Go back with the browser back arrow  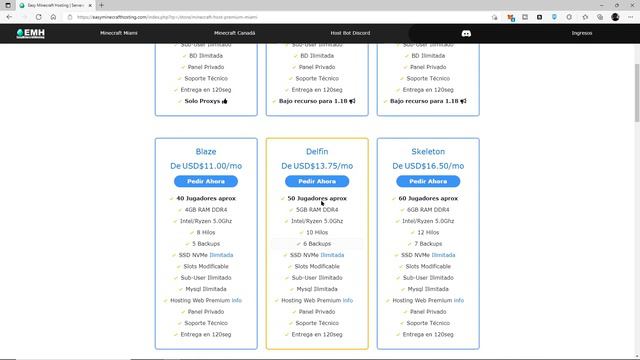pos(9,17)
